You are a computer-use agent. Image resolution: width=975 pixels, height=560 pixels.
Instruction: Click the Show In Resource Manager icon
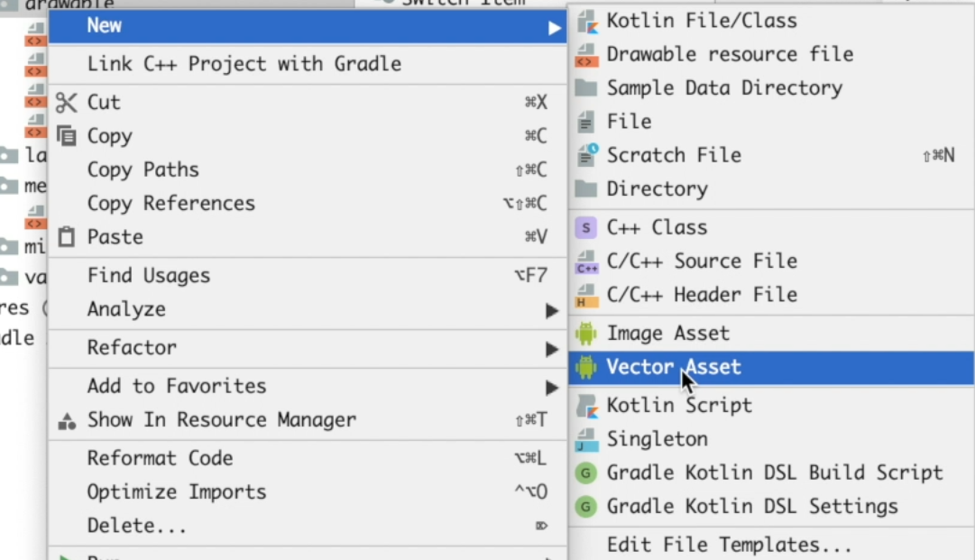click(67, 421)
